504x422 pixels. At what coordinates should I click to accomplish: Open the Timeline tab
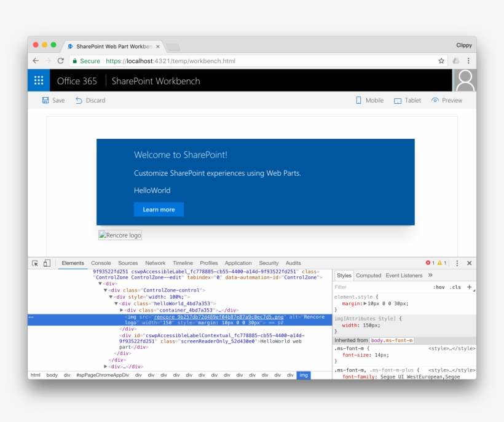(x=183, y=263)
